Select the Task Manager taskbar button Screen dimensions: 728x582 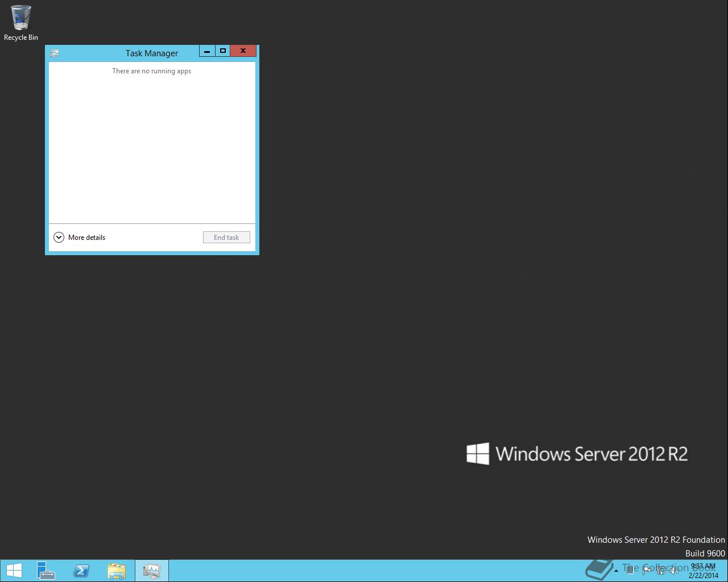152,571
